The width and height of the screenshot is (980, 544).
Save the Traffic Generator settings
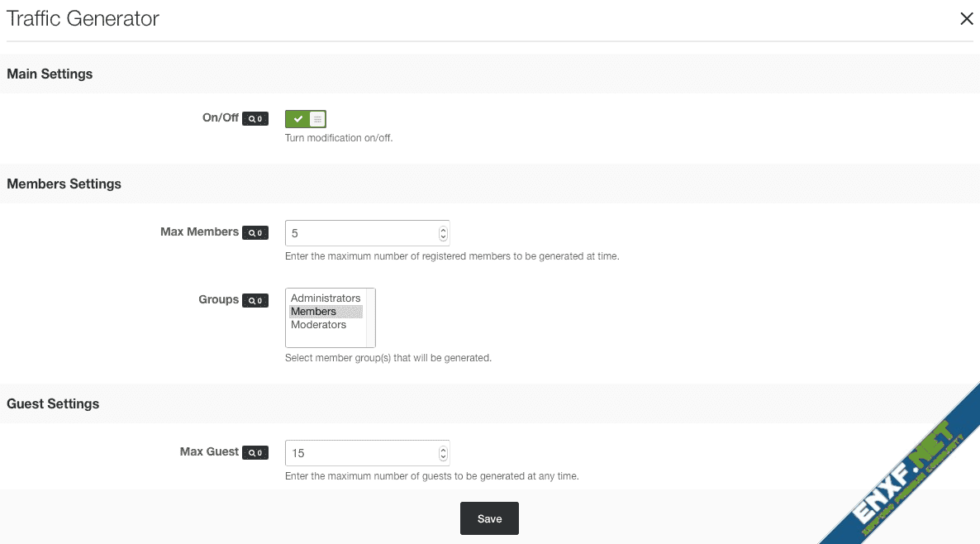(x=489, y=518)
